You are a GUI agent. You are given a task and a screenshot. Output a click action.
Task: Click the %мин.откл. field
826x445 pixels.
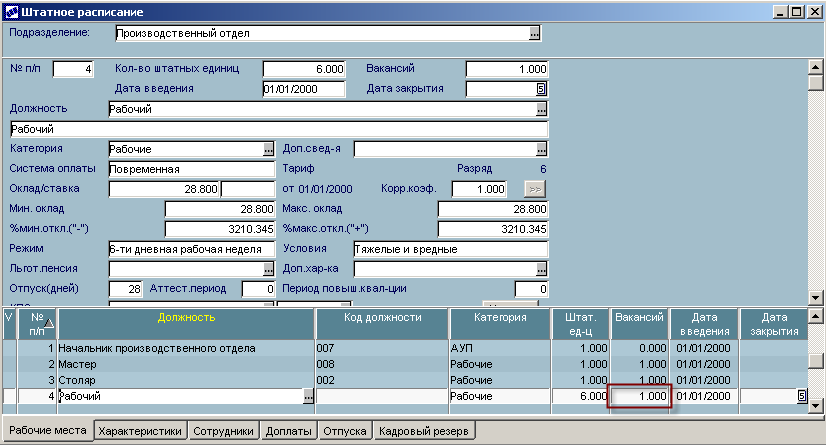tap(220, 229)
